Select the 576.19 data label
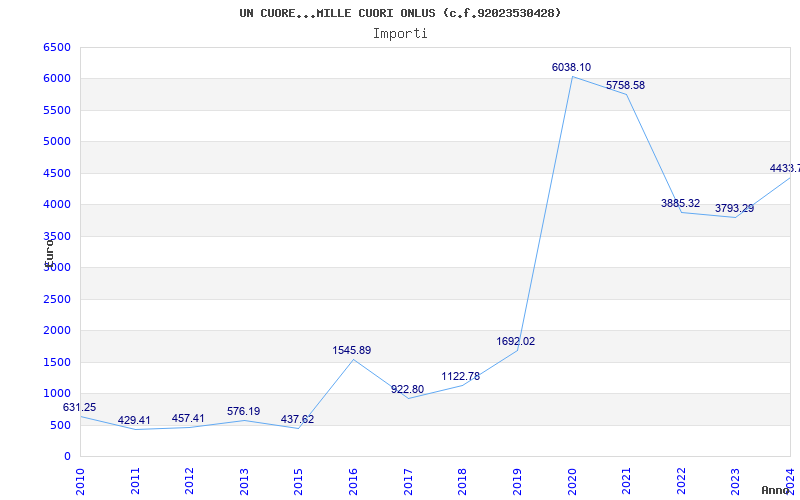The width and height of the screenshot is (800, 500). point(243,411)
